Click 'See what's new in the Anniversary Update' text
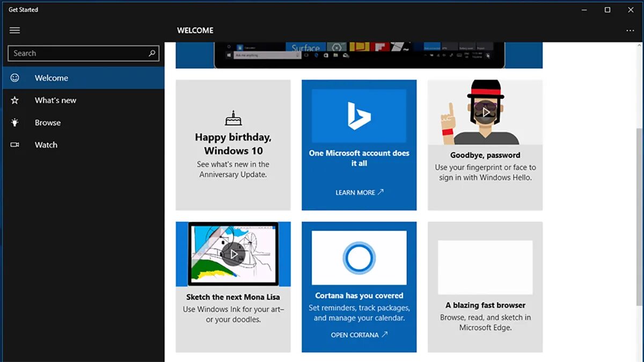This screenshot has width=644, height=362. click(233, 169)
